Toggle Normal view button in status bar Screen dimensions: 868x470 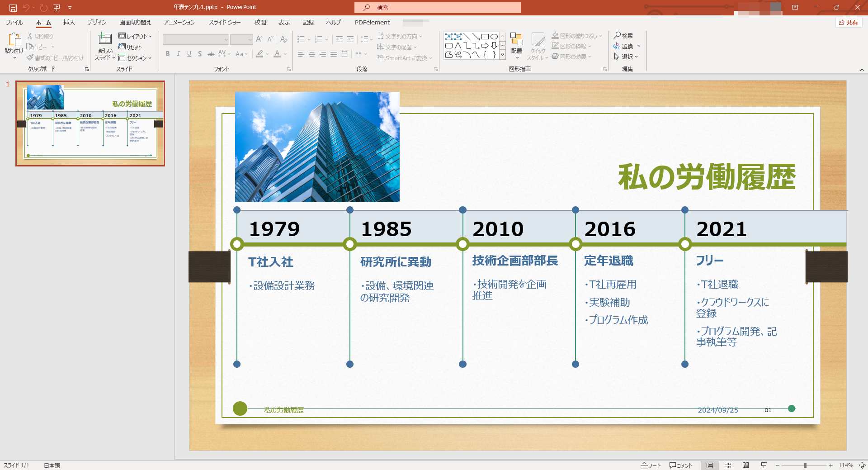point(710,465)
